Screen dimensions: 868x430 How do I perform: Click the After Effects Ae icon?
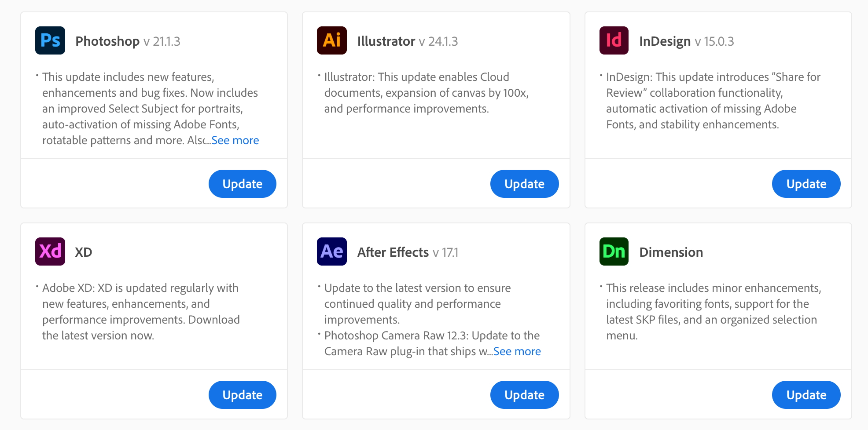[x=332, y=251]
